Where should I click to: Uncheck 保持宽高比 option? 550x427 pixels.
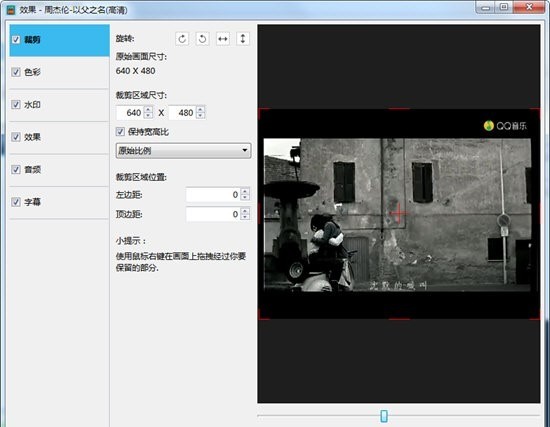(120, 132)
